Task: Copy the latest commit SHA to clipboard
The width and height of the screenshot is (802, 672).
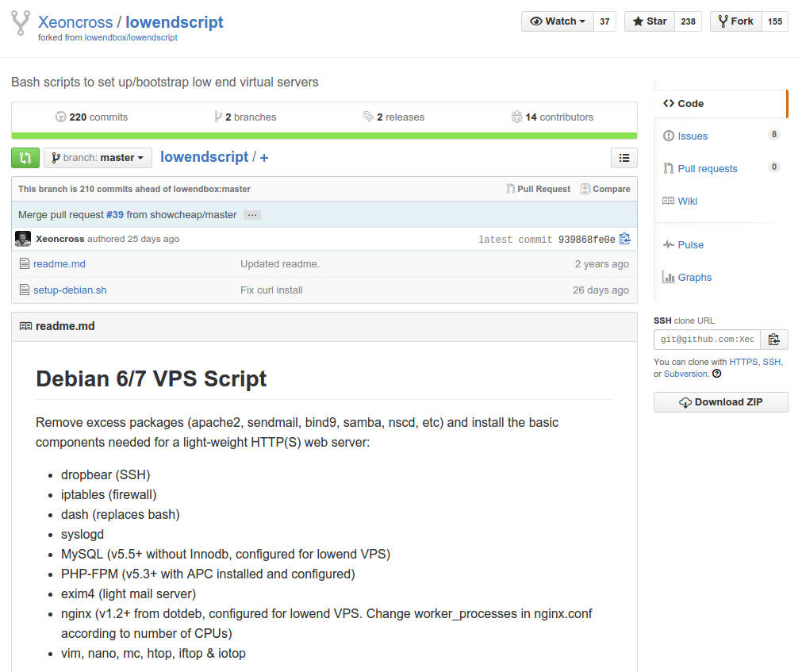Action: click(x=624, y=239)
